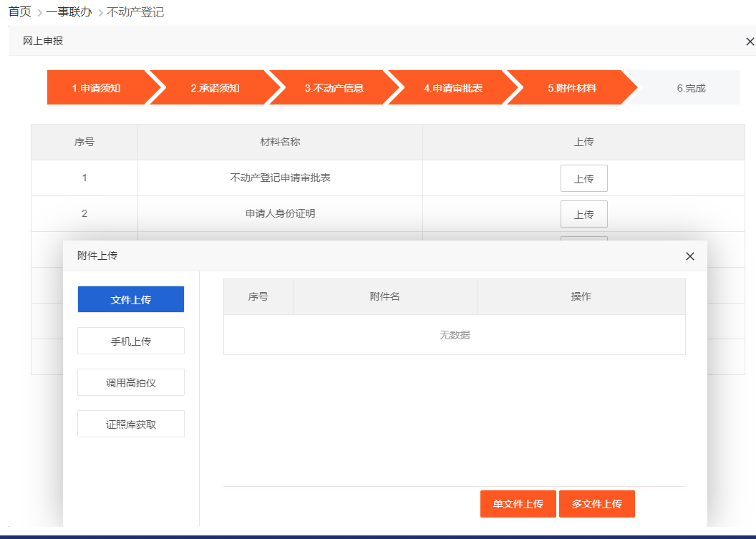Go to step 2.承诺须知
Viewport: 756px width, 539px height.
(x=215, y=88)
